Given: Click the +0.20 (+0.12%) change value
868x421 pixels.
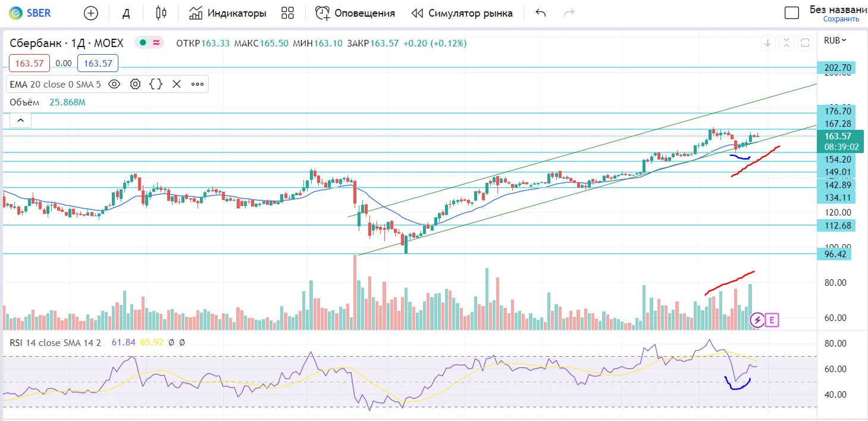Looking at the screenshot, I should click(435, 43).
